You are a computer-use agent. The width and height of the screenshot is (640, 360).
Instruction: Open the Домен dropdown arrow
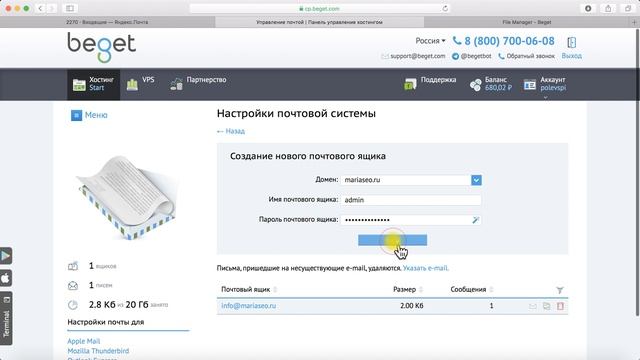coord(476,180)
